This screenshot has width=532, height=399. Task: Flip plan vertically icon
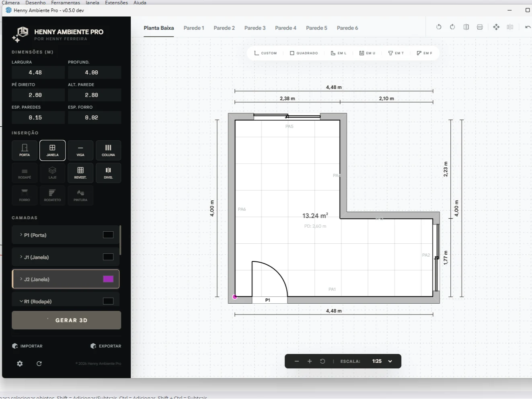pyautogui.click(x=480, y=27)
